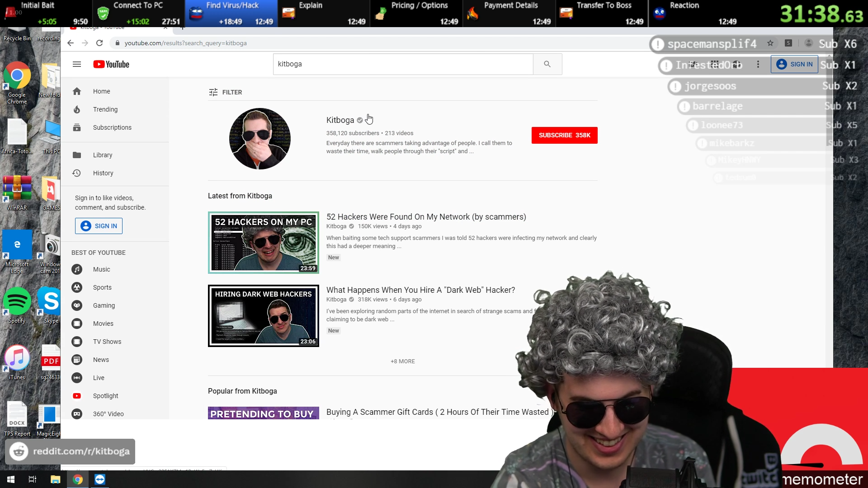This screenshot has width=868, height=488.
Task: Click the 'Popular from Kitboga' heading
Action: (x=242, y=391)
